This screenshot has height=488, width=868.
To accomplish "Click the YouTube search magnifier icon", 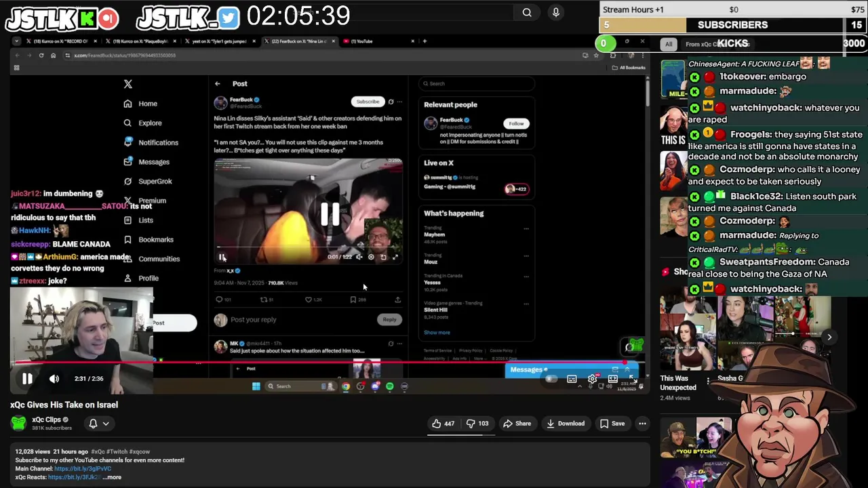I will [527, 12].
